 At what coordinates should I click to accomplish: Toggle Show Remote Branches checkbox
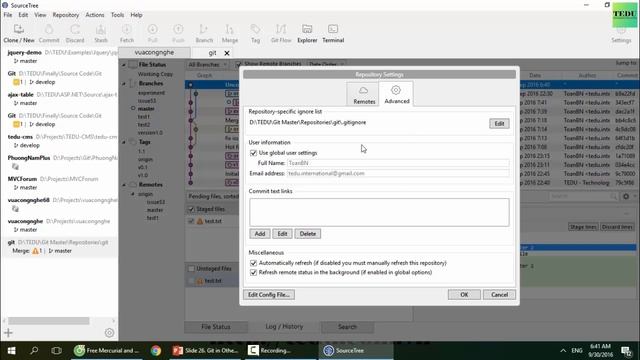click(238, 64)
